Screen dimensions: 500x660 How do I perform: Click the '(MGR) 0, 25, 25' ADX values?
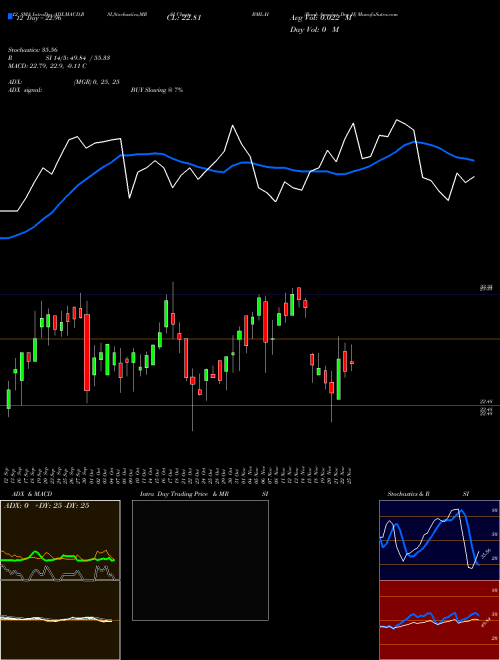pyautogui.click(x=96, y=82)
